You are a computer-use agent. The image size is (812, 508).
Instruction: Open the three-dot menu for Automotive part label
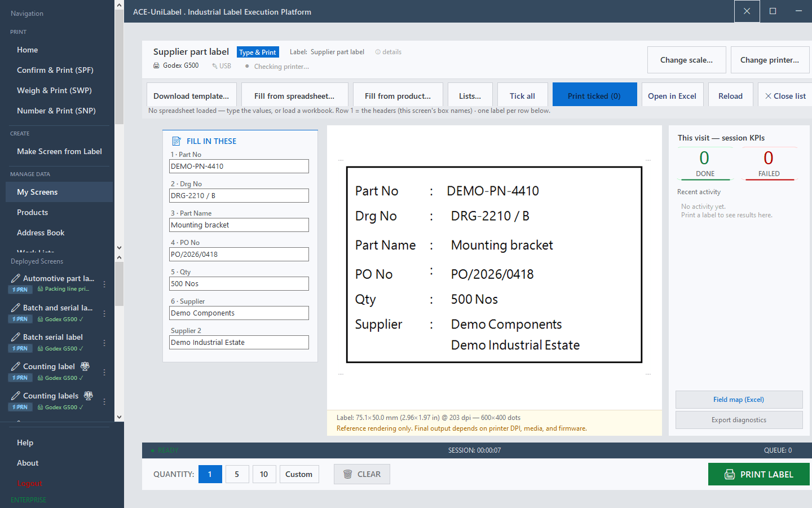104,284
